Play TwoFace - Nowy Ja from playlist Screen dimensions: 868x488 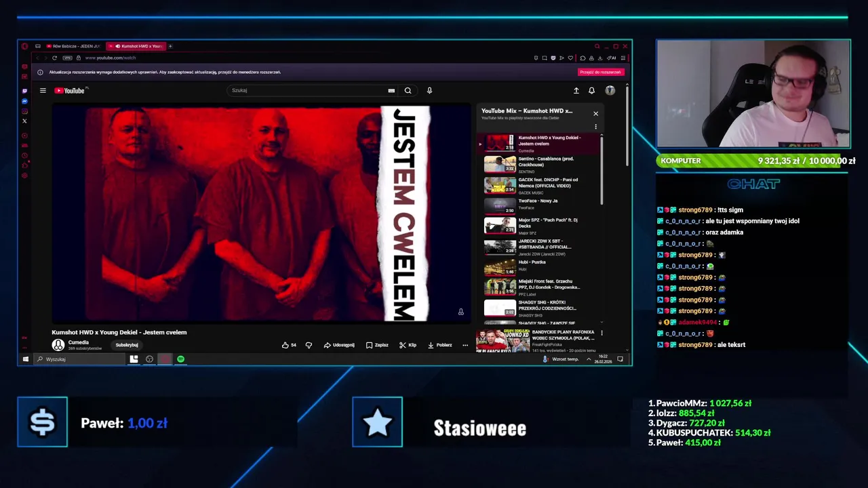539,204
